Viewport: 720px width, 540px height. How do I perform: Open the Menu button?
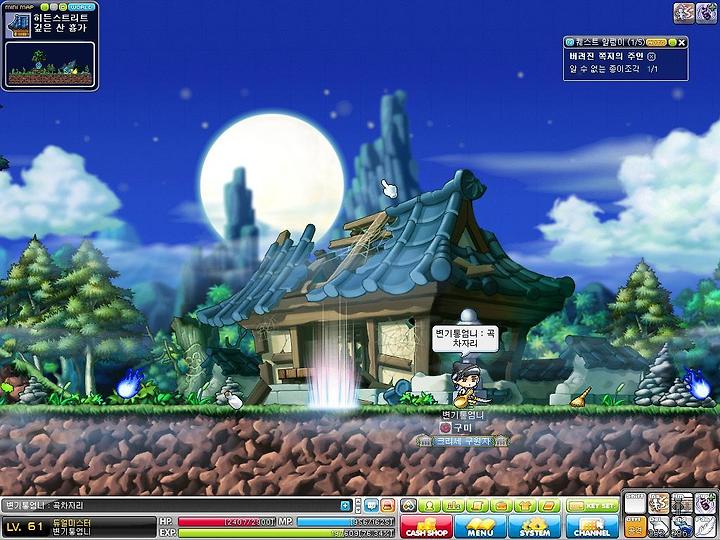pos(480,527)
